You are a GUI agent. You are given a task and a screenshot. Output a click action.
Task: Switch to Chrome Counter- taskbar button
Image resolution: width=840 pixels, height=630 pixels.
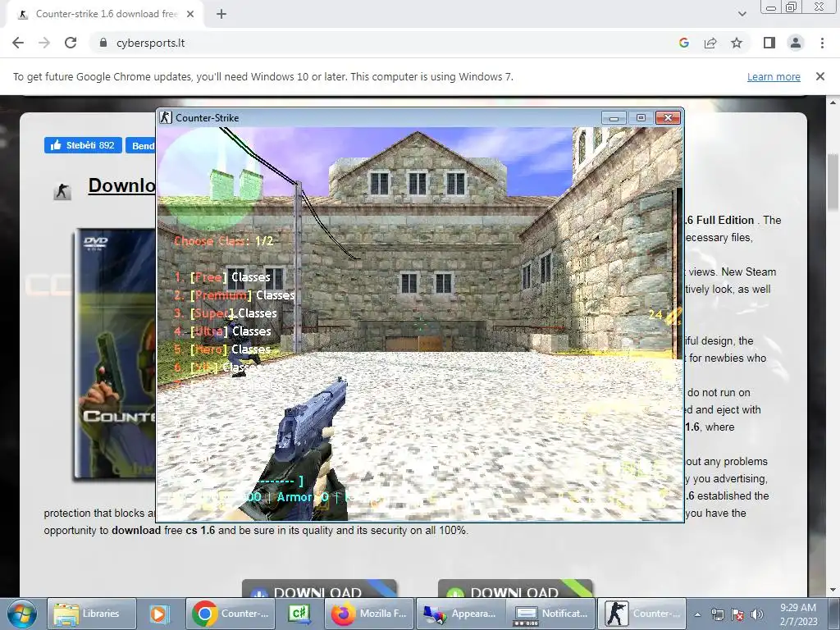231,614
